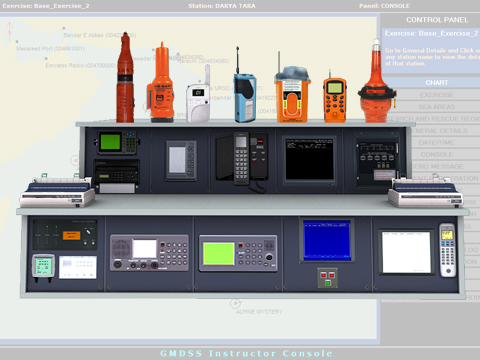The image size is (480, 360).
Task: Click the Karachi station label on chart
Action: coord(203,61)
